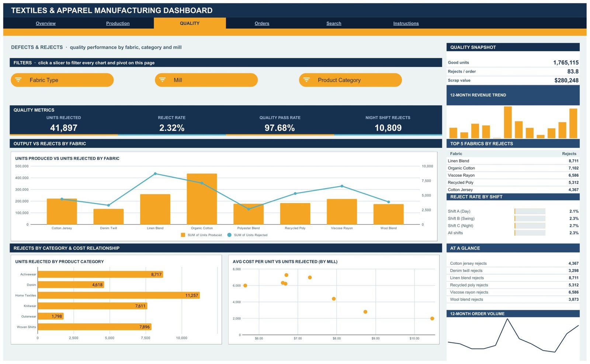
Task: Click the Wool Blend produced bar
Action: coord(389,214)
